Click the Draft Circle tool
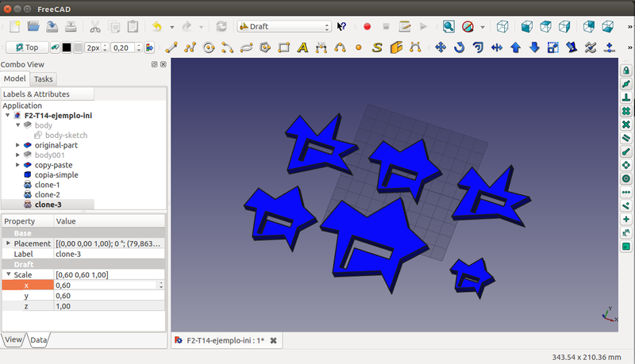635x364 pixels. [209, 48]
